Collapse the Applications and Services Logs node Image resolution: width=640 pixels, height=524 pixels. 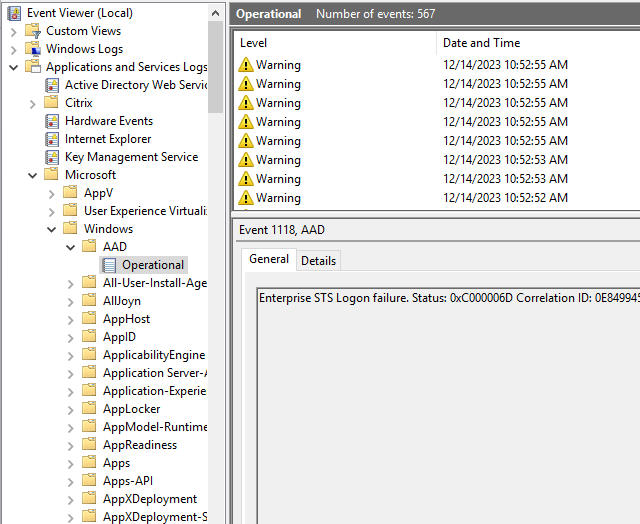tap(13, 67)
